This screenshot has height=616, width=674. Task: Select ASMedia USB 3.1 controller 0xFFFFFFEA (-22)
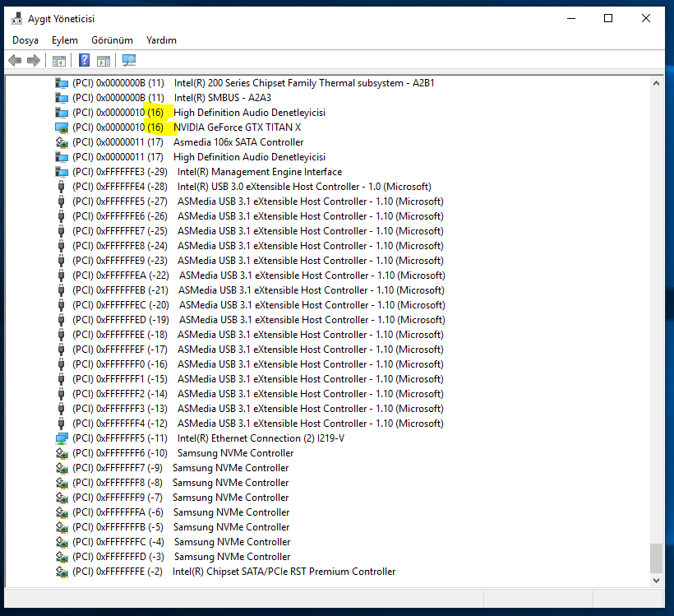pyautogui.click(x=259, y=276)
